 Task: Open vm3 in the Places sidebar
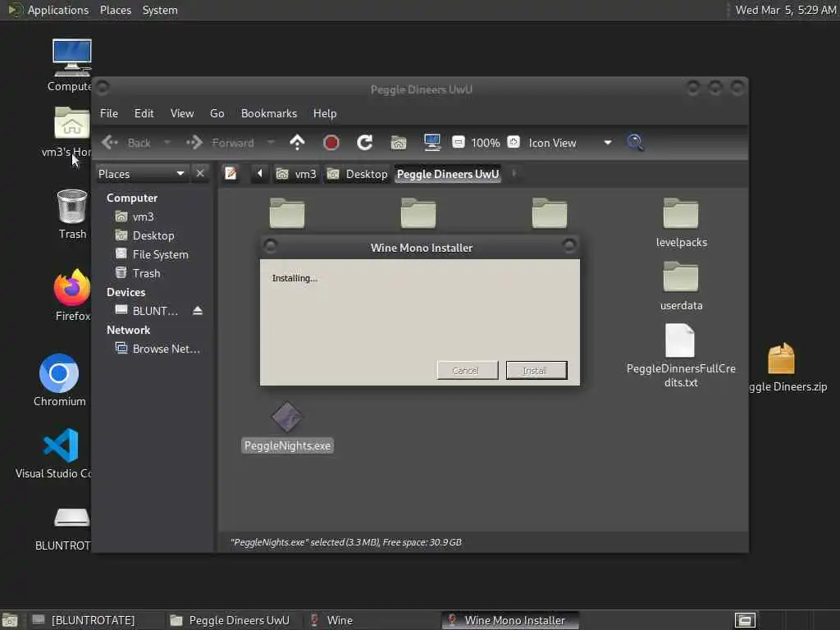pos(135,217)
